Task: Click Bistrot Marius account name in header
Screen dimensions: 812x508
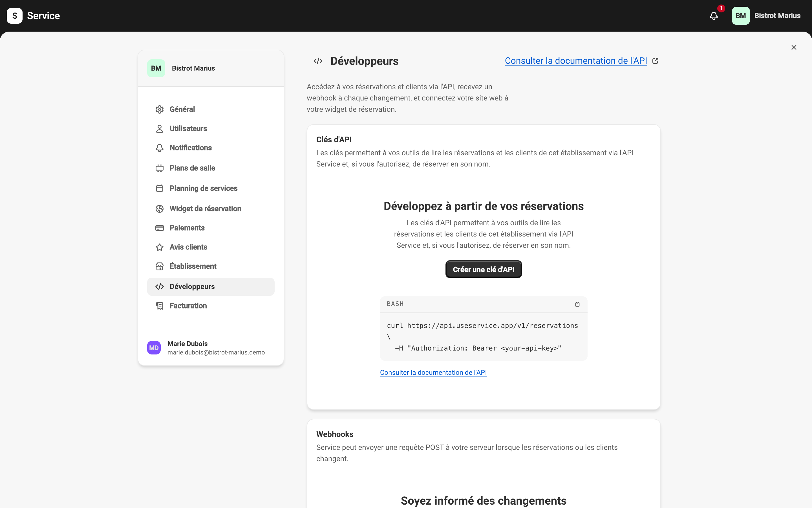Action: [777, 16]
